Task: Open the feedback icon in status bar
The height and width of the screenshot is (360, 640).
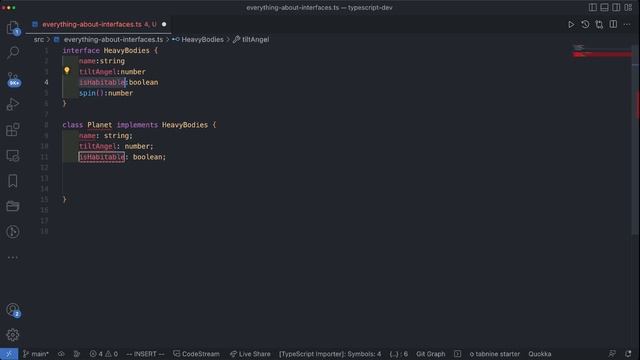Action: (612, 354)
